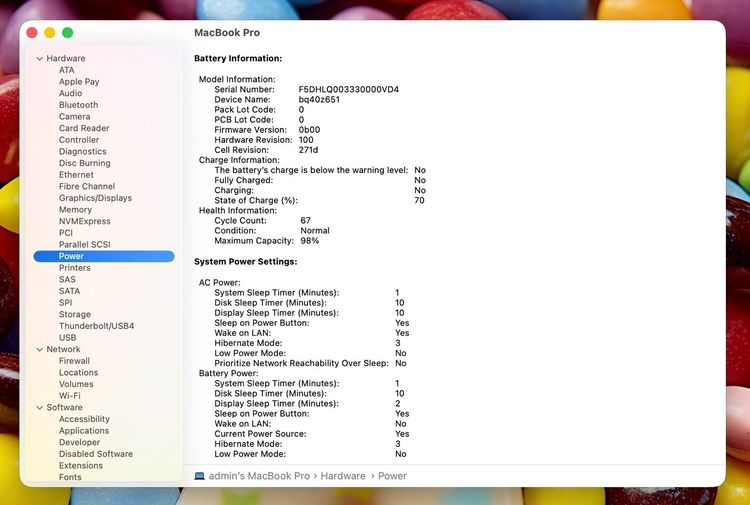Screen dimensions: 750x505
Task: Open Wi-Fi under Network
Action: tap(69, 396)
